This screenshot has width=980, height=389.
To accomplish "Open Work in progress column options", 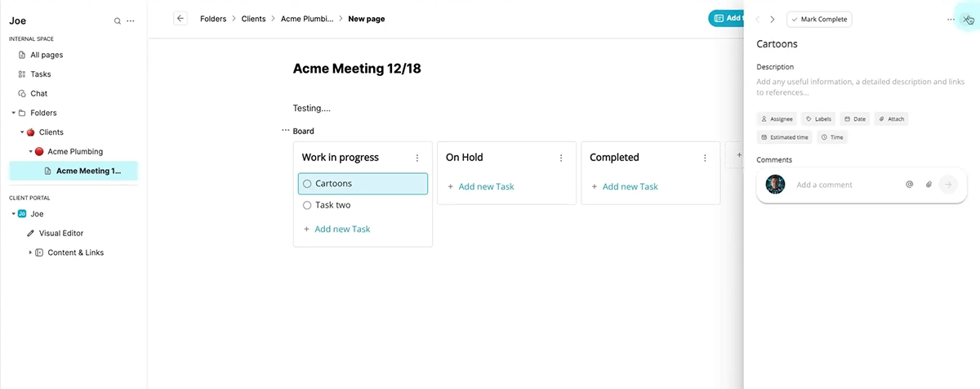I will pyautogui.click(x=417, y=158).
